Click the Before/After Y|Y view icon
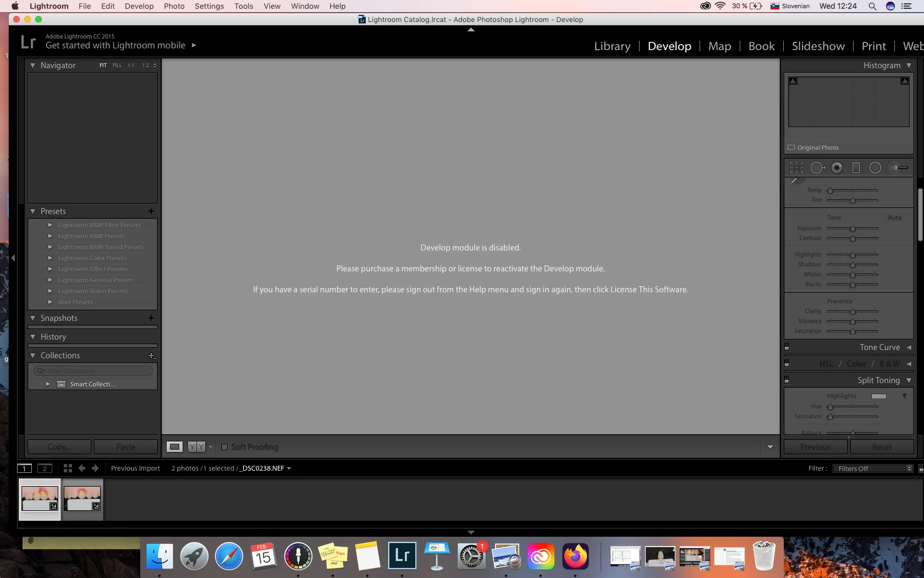924x578 pixels. tap(196, 447)
